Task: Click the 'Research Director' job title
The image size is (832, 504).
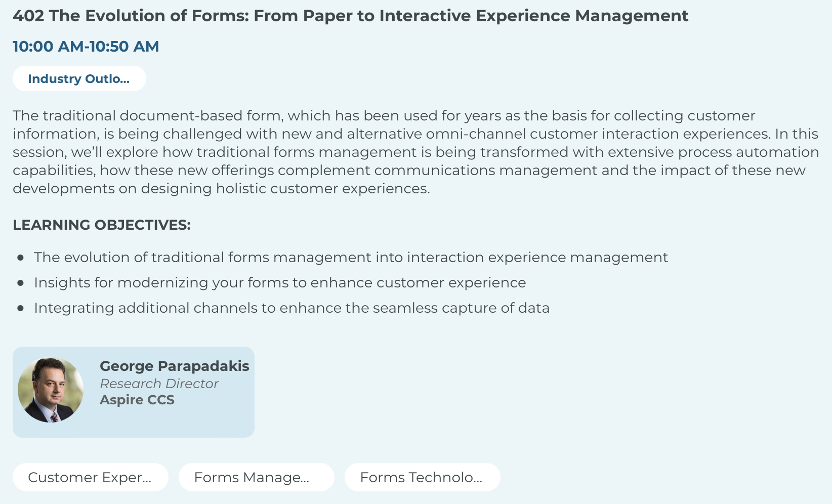Action: [x=159, y=384]
